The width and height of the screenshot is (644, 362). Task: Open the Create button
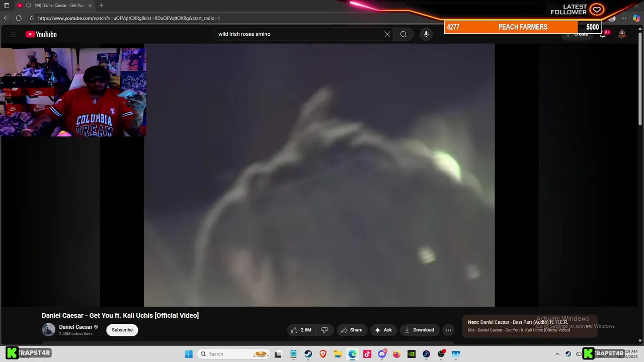click(577, 34)
